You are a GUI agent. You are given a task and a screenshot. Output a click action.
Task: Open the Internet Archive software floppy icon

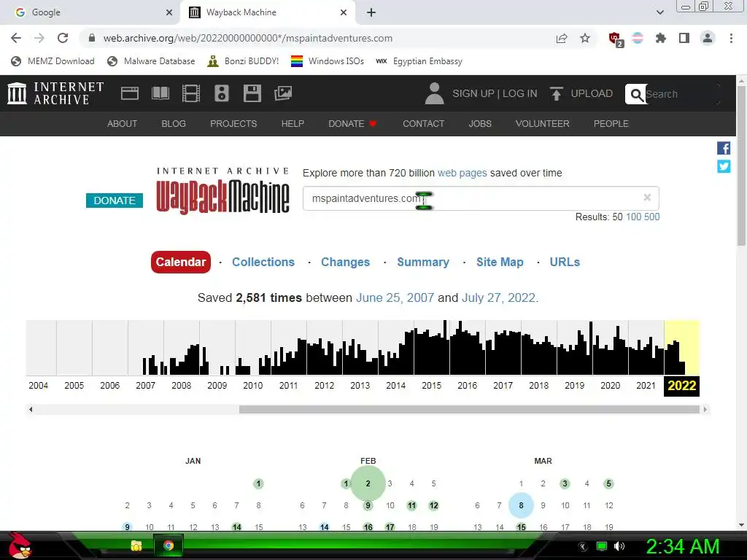coord(252,93)
